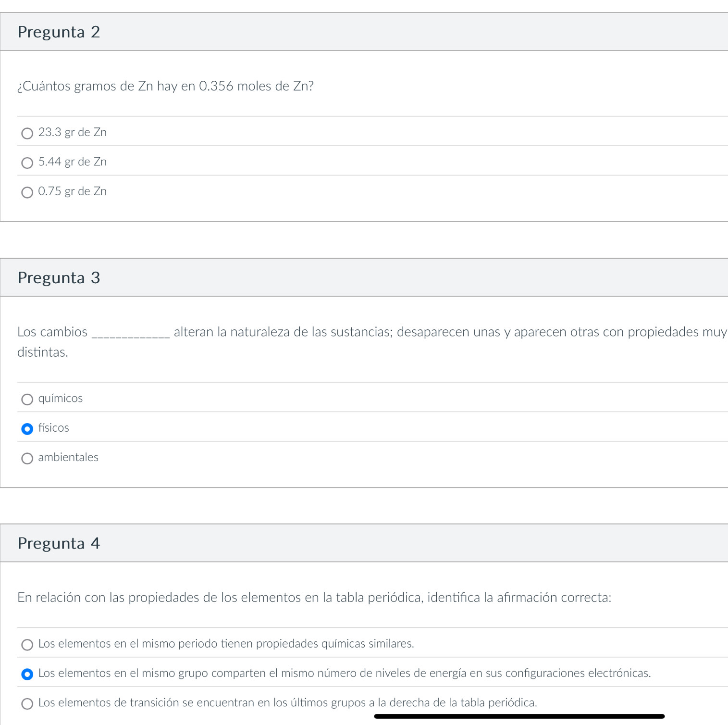Tap the 'químicos' answer label text
The image size is (728, 725).
tap(61, 399)
